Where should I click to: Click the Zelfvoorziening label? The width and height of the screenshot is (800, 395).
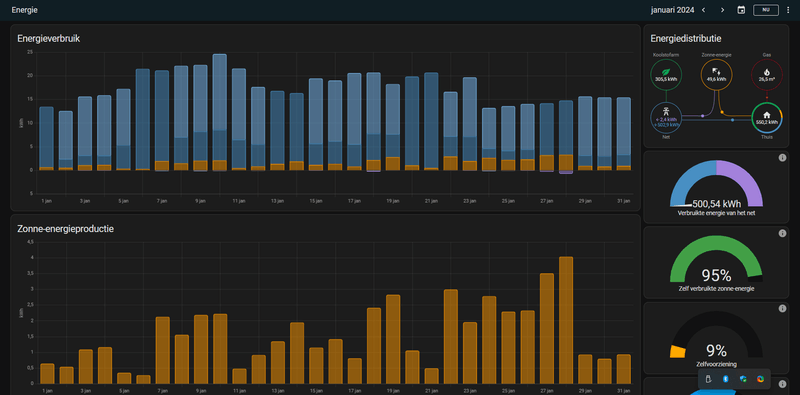click(716, 364)
